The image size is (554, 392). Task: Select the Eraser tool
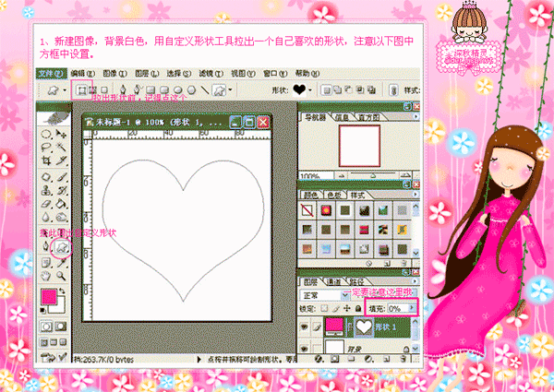coord(46,204)
